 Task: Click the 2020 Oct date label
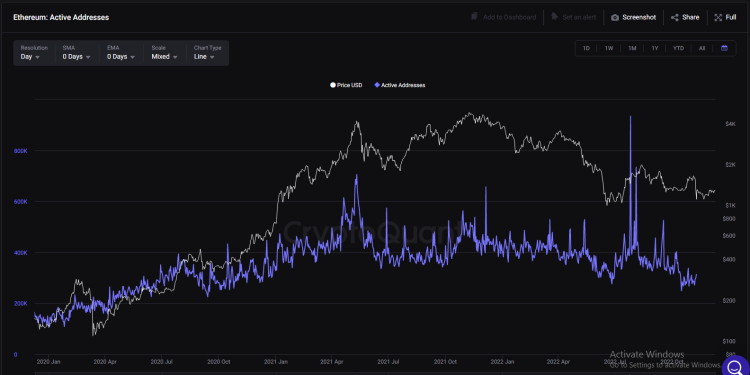point(220,362)
